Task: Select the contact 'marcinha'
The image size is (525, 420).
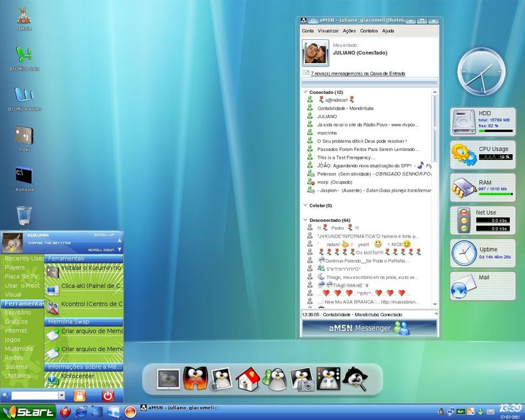Action: (327, 133)
